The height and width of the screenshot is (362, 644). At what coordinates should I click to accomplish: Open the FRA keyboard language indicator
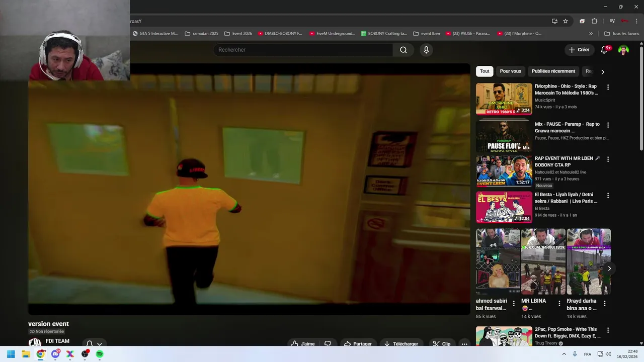coord(587,354)
